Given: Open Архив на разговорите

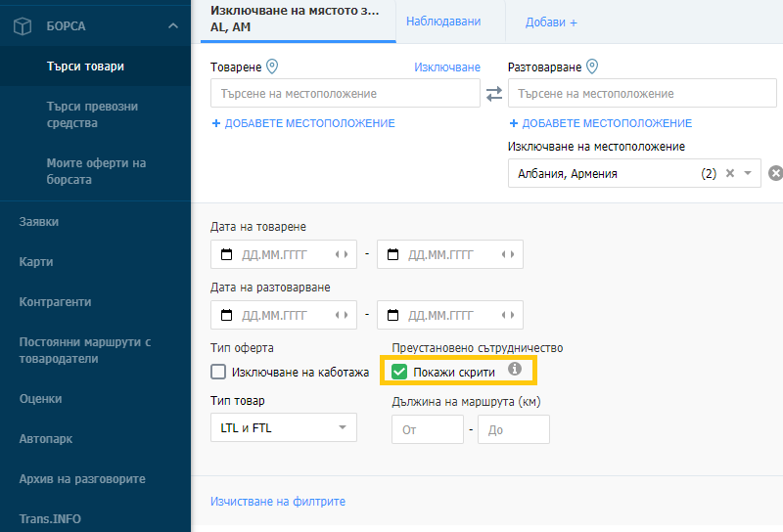Looking at the screenshot, I should point(82,478).
